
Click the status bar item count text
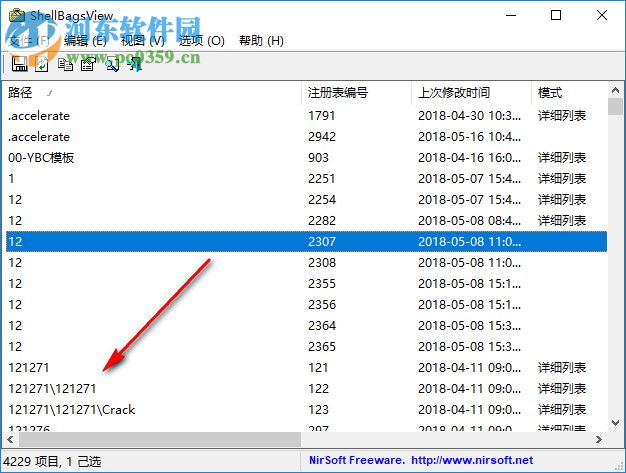click(52, 461)
